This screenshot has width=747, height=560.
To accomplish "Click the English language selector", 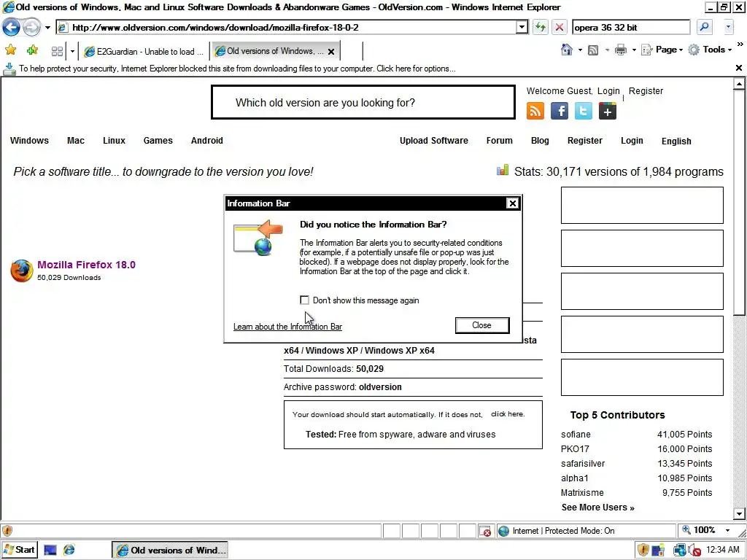I will [x=676, y=141].
